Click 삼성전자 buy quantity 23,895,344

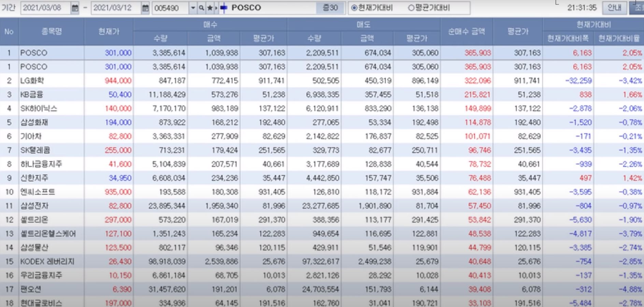point(167,206)
